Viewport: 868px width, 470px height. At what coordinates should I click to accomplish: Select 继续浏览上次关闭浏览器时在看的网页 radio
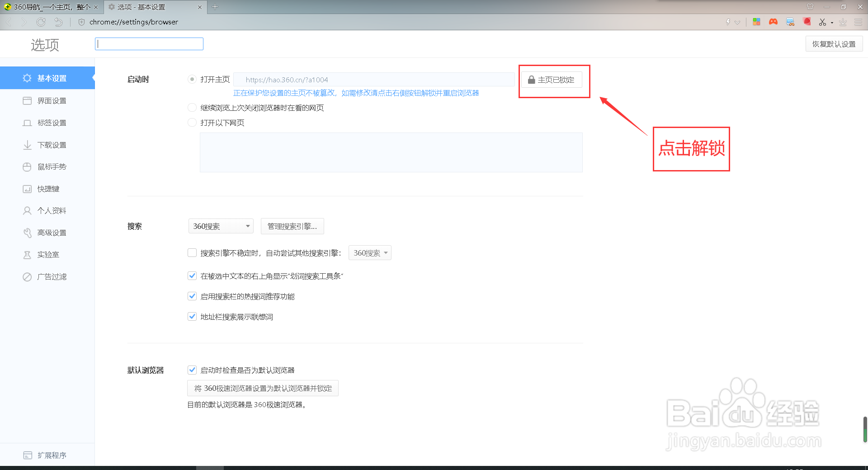tap(192, 108)
